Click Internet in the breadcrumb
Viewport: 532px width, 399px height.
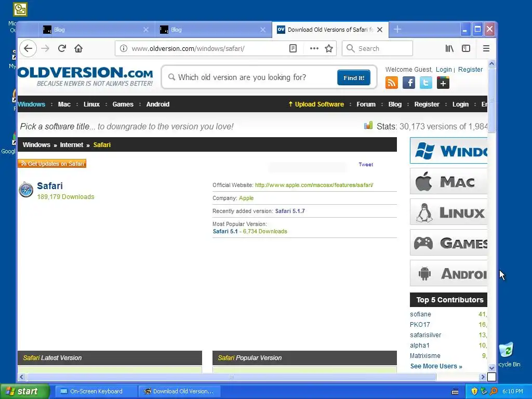coord(72,145)
